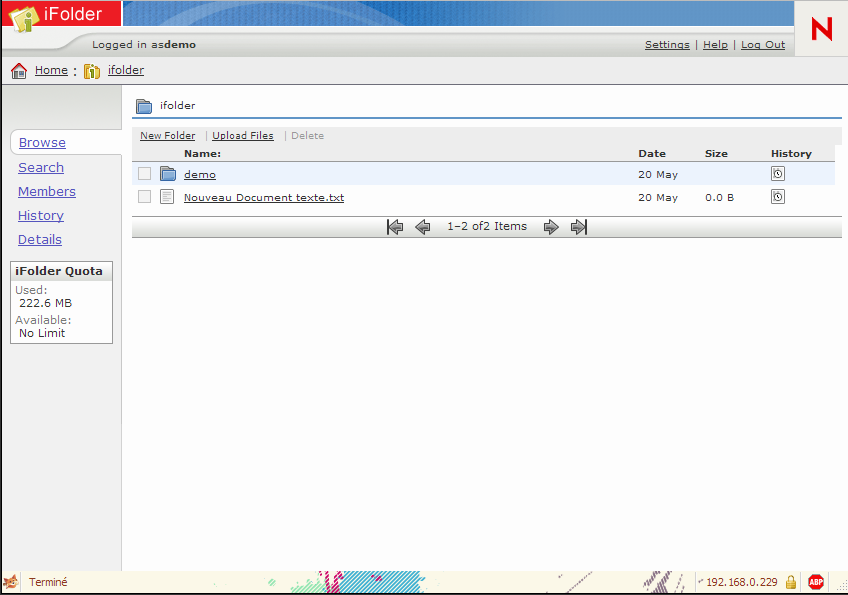Click the ABP Adblock Plus icon
Image resolution: width=848 pixels, height=595 pixels.
coord(816,582)
